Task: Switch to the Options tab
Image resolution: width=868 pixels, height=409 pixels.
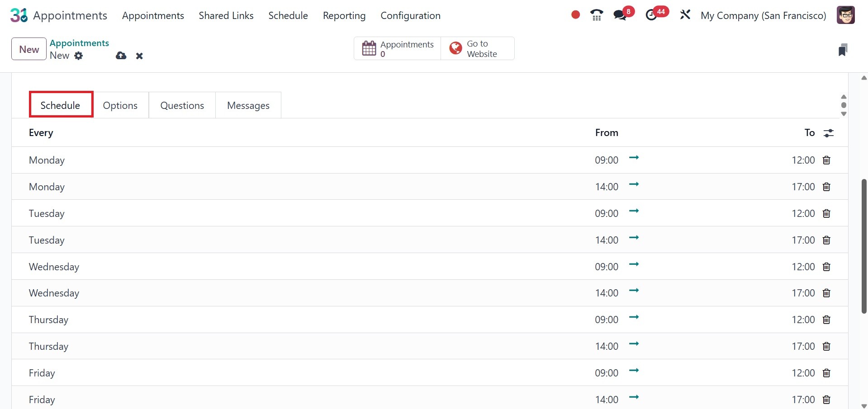Action: (x=120, y=105)
